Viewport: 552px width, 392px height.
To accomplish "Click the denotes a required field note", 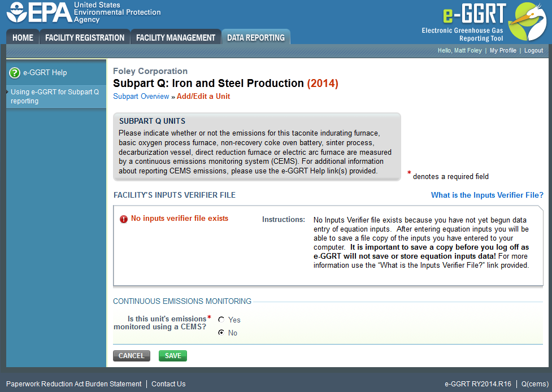I will pos(451,177).
